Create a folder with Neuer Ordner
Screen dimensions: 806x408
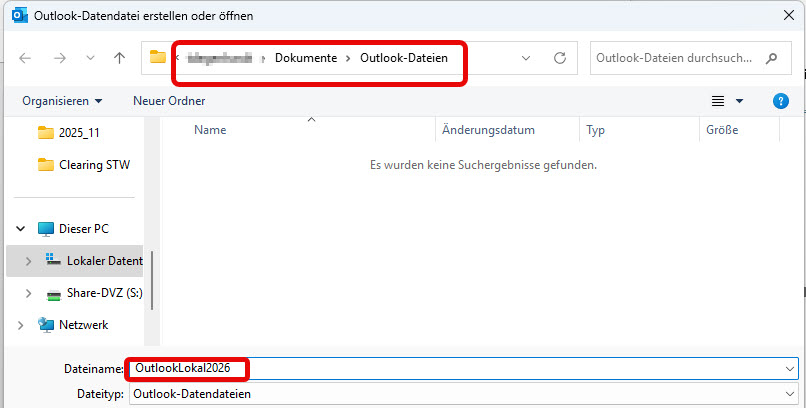click(169, 101)
